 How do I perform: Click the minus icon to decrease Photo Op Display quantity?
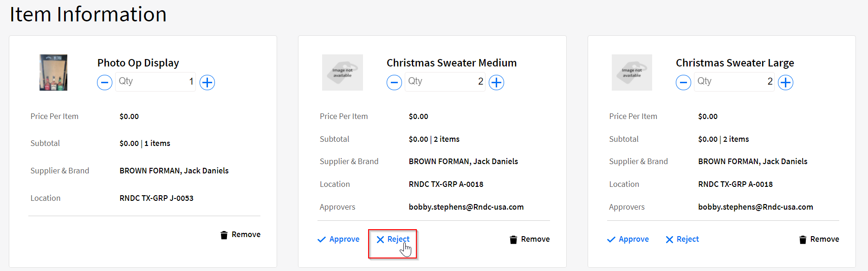[x=104, y=82]
